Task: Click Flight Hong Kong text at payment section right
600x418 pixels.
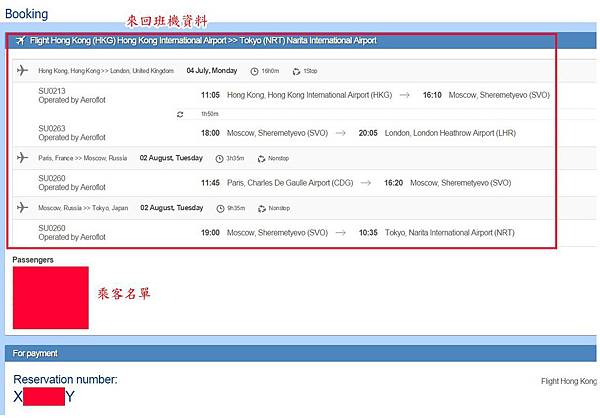Action: click(569, 381)
